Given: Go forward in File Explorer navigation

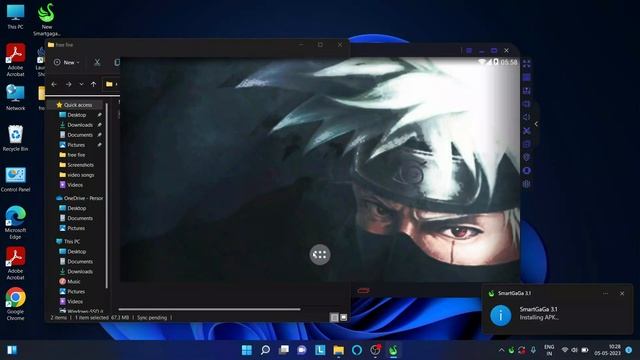Looking at the screenshot, I should [x=69, y=84].
